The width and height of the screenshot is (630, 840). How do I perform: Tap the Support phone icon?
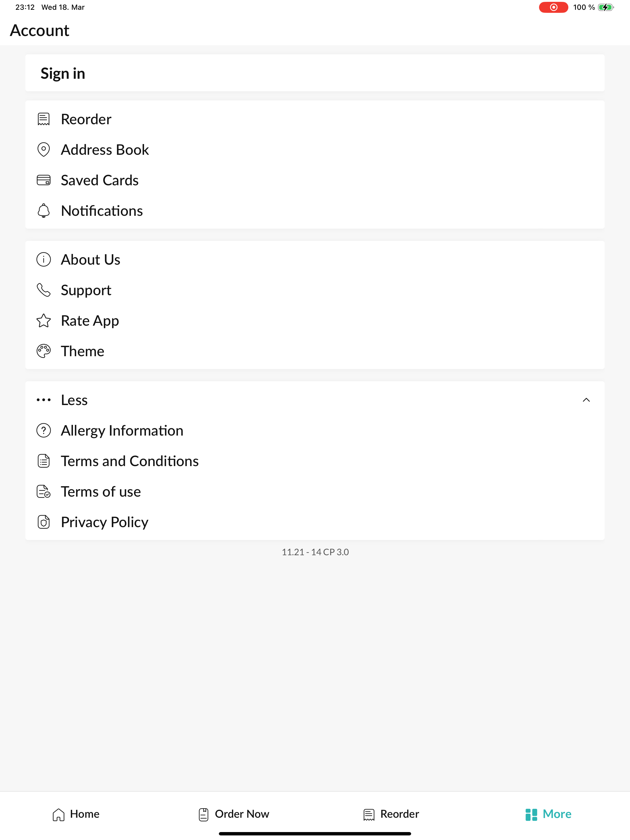pyautogui.click(x=44, y=290)
